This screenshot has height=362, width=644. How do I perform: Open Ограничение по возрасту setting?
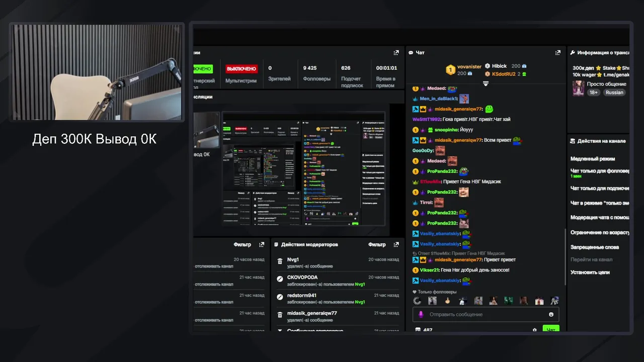[600, 233]
